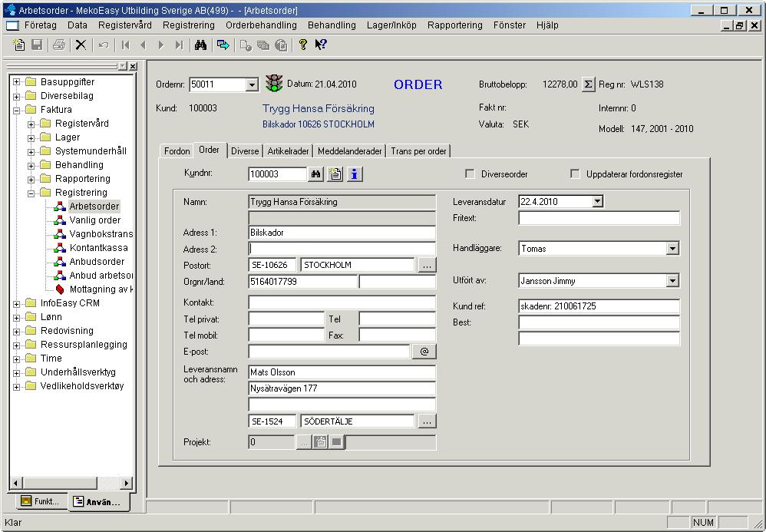766x532 pixels.
Task: Click the traffic light order status icon
Action: [274, 84]
